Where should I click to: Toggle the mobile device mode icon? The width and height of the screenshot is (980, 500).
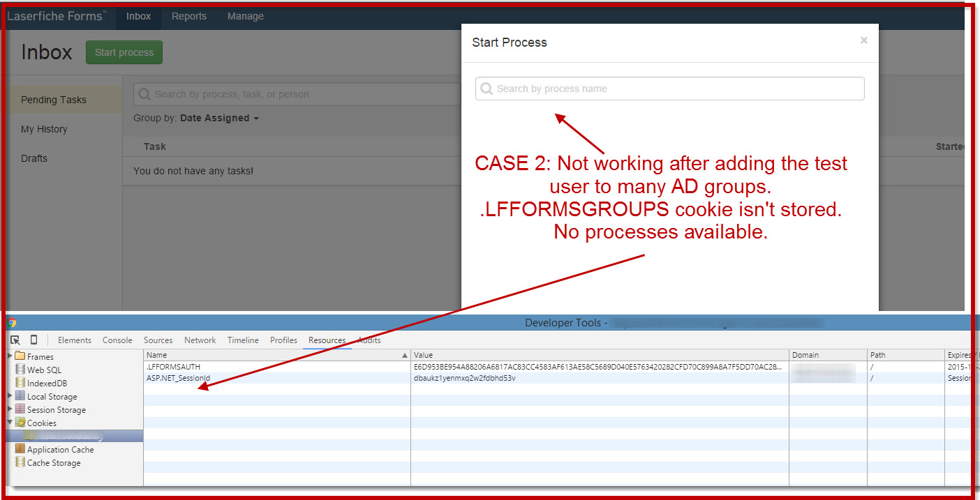point(34,340)
